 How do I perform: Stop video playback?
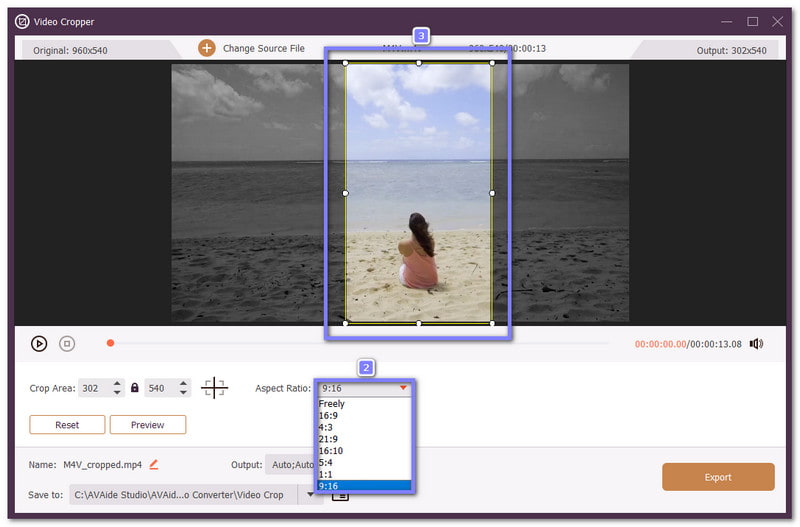(x=67, y=344)
